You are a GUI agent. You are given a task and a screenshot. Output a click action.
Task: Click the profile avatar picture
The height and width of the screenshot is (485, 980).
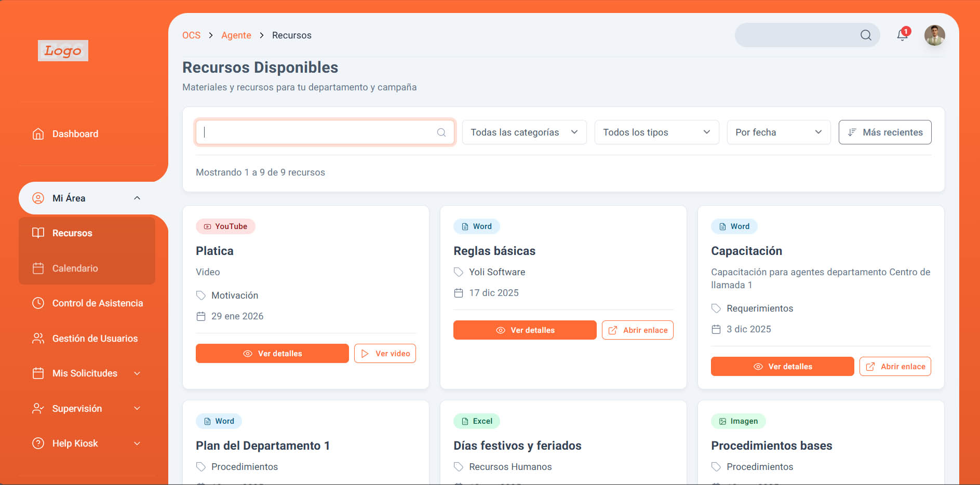click(935, 35)
